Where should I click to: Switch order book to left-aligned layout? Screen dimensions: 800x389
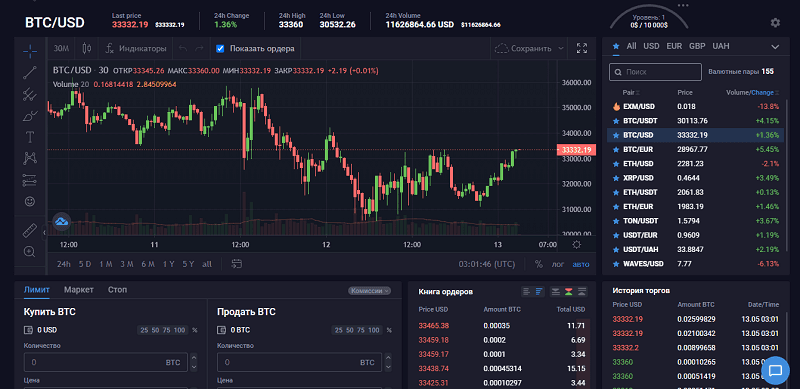[527, 291]
